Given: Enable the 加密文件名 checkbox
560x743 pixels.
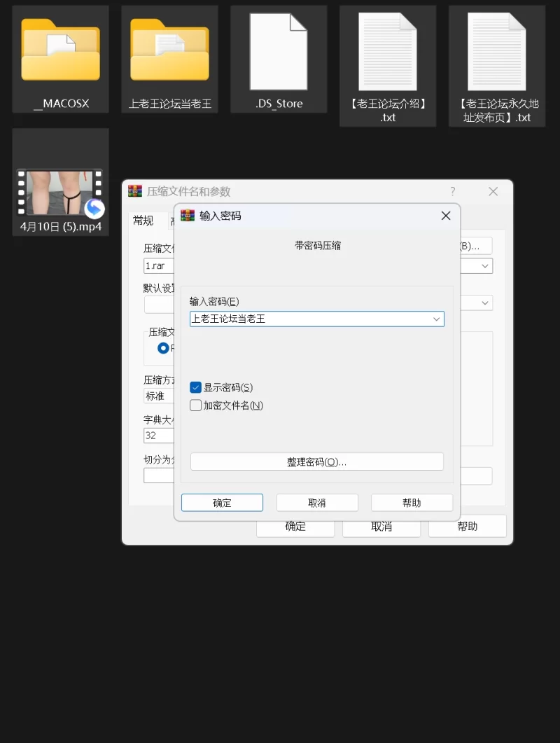Looking at the screenshot, I should coord(196,405).
